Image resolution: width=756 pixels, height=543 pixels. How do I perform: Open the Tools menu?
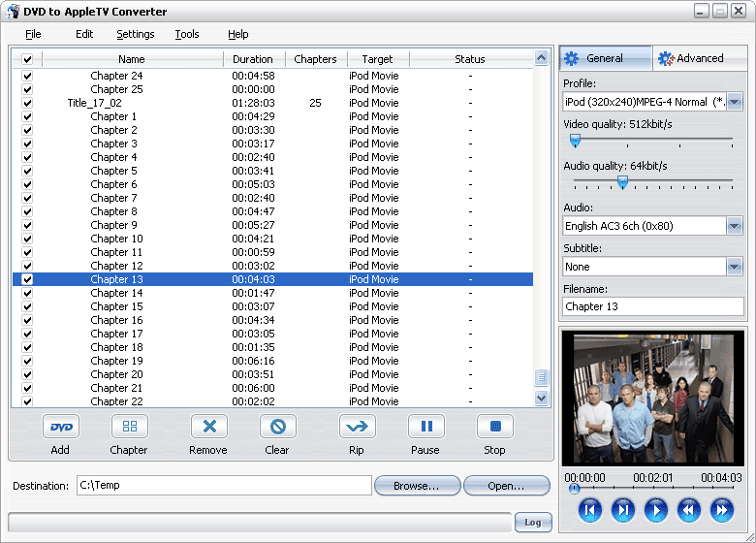(x=187, y=34)
